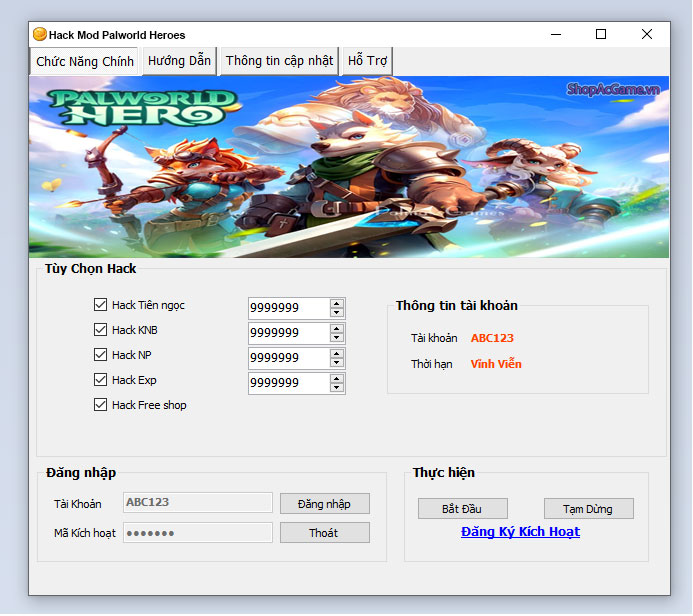Uncheck Hack Free shop
The image size is (693, 616).
click(100, 405)
